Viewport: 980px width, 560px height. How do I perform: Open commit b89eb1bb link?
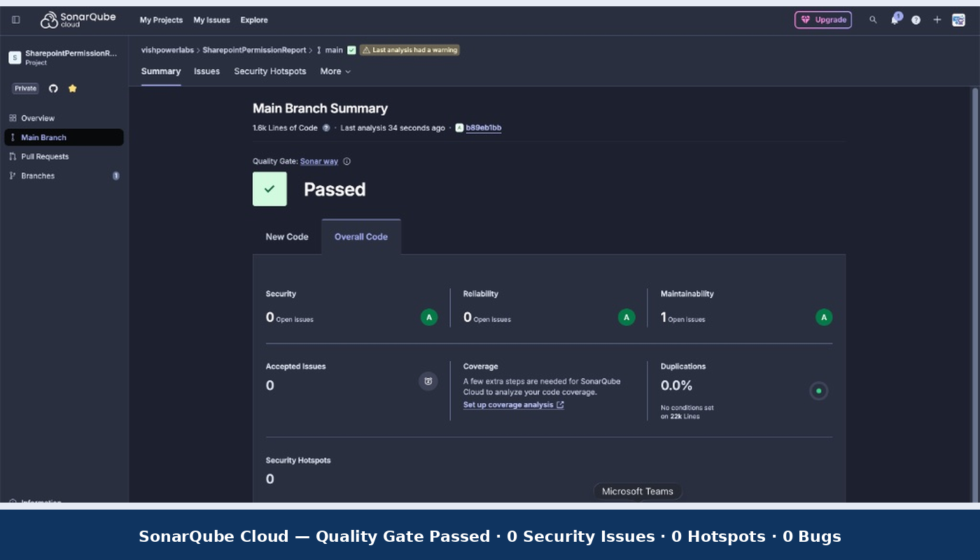tap(483, 128)
